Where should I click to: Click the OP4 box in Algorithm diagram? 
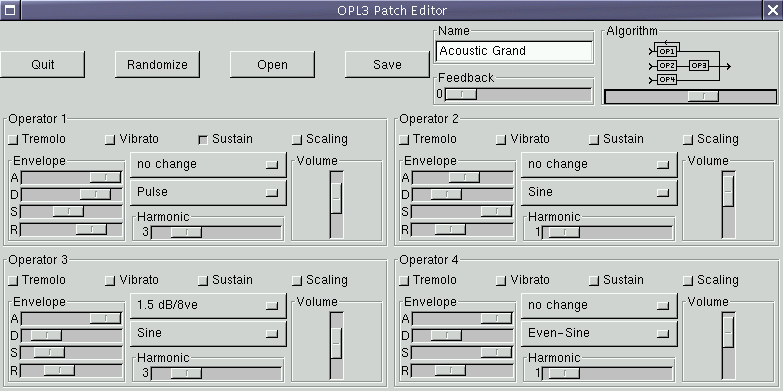click(667, 80)
